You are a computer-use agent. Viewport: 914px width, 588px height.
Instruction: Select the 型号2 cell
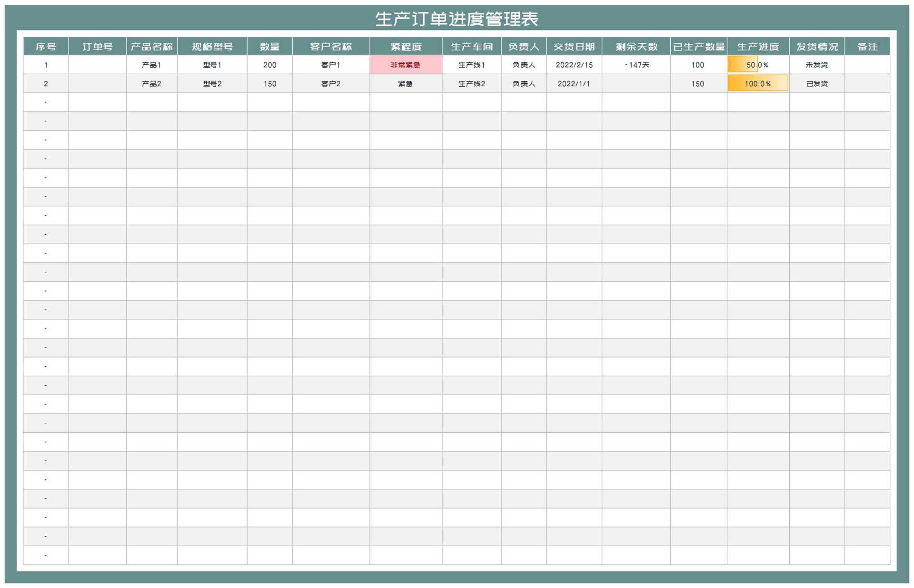click(x=212, y=83)
